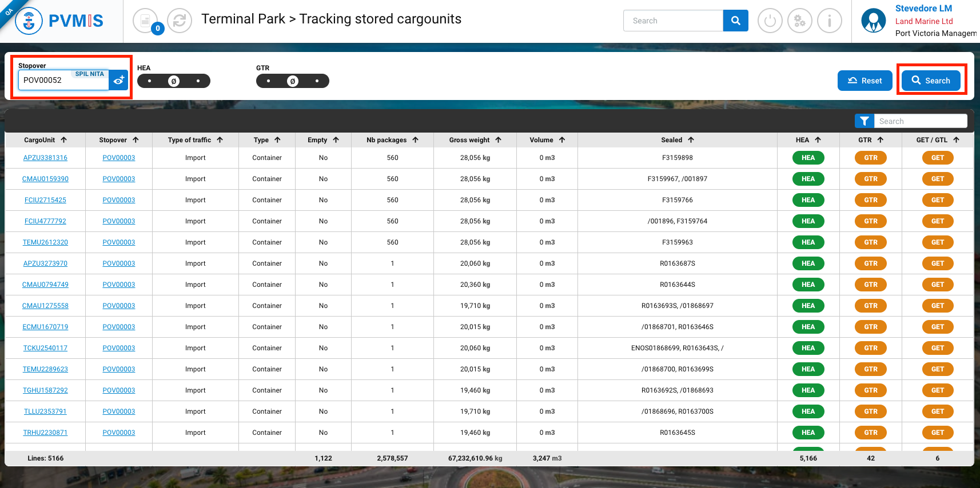The width and height of the screenshot is (980, 488).
Task: Click the PVMIS anchor logo
Action: tap(29, 21)
